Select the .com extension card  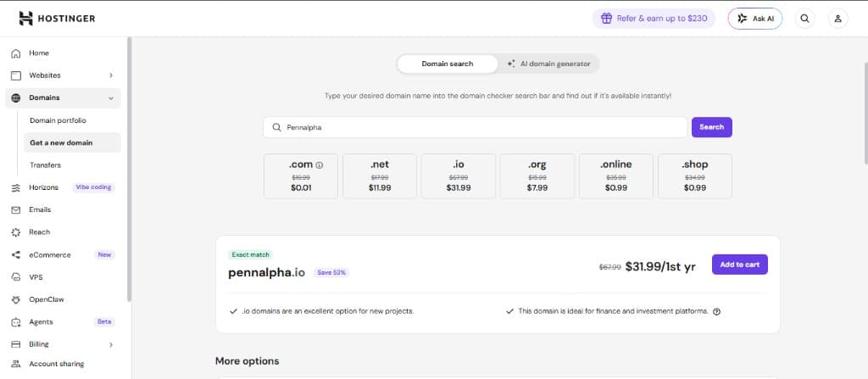(x=301, y=176)
